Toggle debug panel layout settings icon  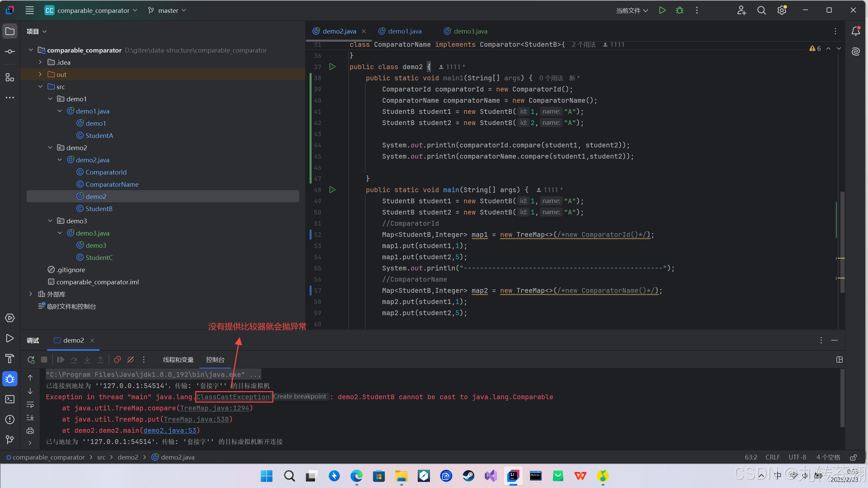tap(840, 360)
